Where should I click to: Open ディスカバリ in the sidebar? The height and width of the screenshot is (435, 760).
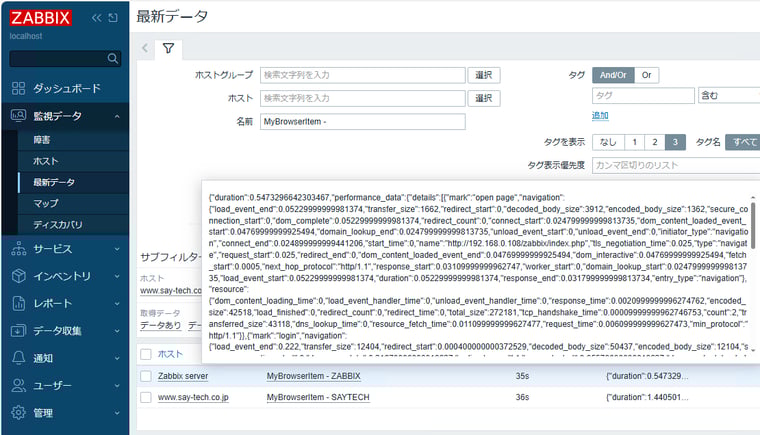tap(57, 225)
